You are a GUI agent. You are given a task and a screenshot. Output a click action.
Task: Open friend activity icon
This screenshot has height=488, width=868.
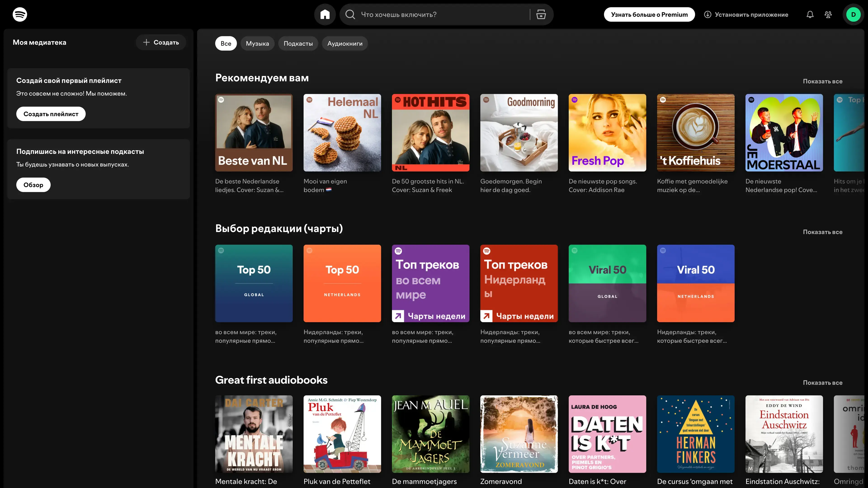pyautogui.click(x=828, y=14)
